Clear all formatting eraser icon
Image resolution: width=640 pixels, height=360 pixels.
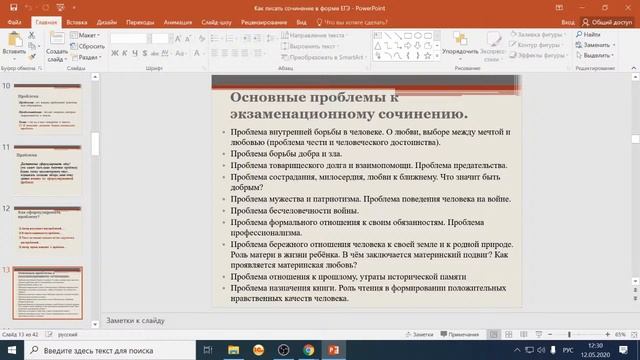coord(202,39)
